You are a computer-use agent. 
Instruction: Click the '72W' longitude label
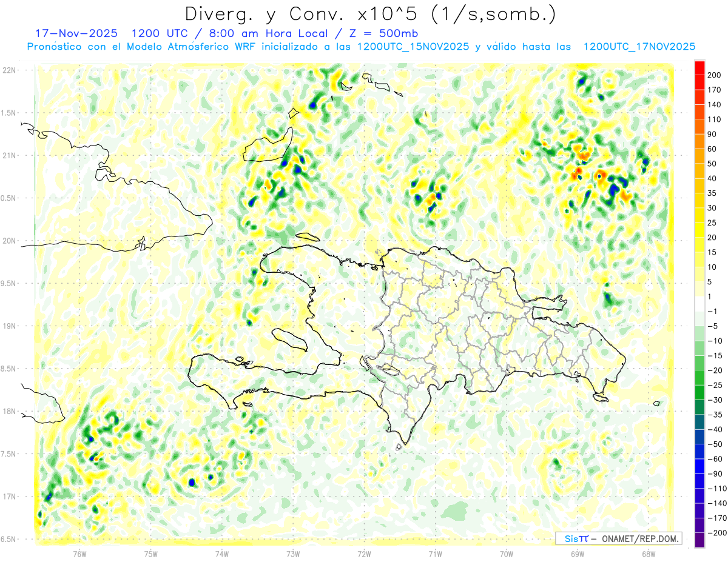365,554
